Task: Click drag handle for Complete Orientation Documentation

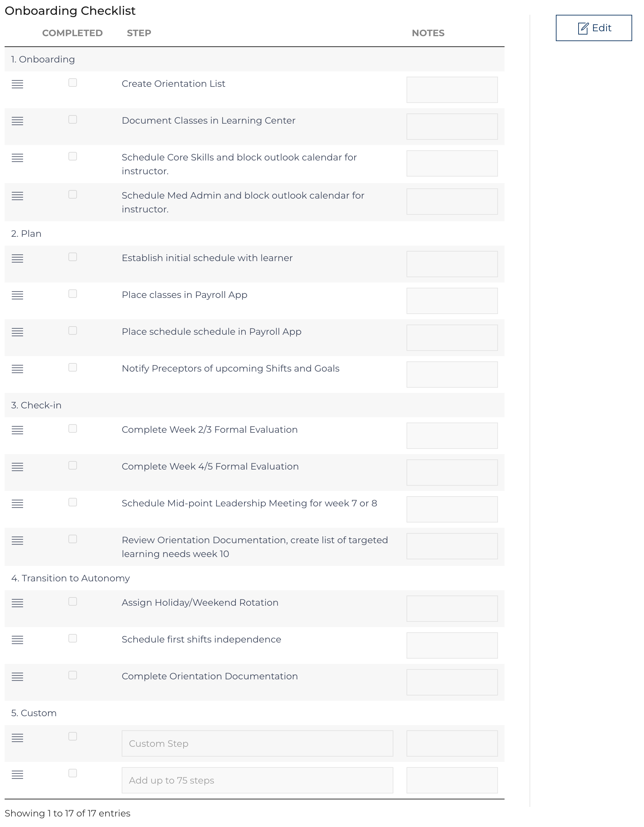Action: (x=17, y=676)
